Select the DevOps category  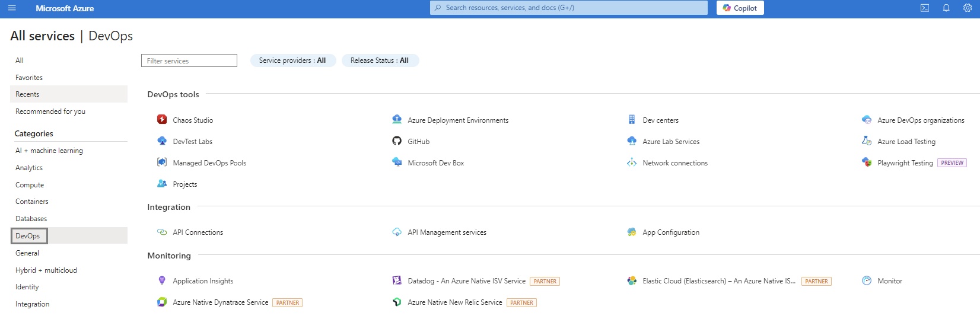pyautogui.click(x=69, y=236)
